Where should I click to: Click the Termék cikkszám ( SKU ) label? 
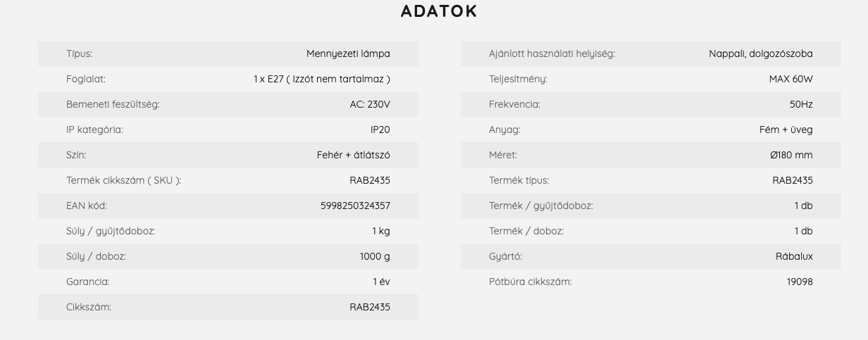123,180
